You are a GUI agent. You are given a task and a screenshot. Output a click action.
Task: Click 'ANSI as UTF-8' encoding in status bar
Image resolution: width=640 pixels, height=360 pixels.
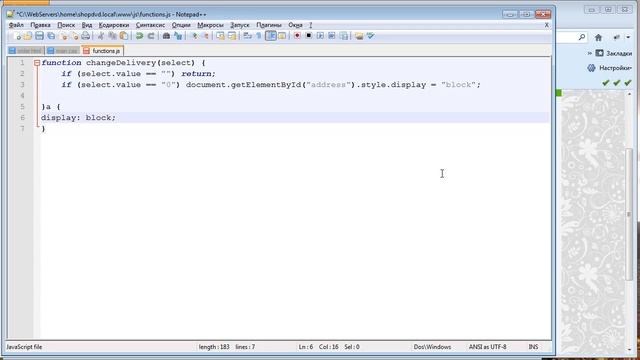point(487,347)
